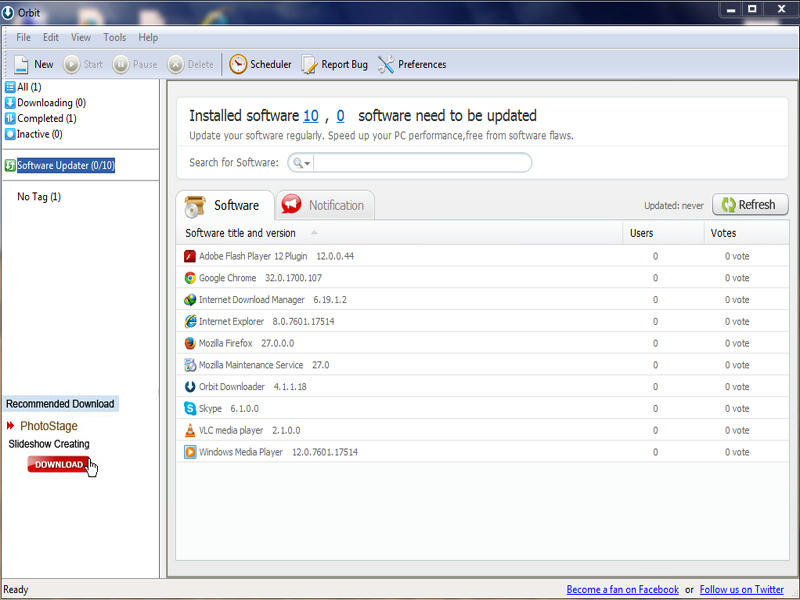Click the installed software count 10 link

pyautogui.click(x=311, y=116)
